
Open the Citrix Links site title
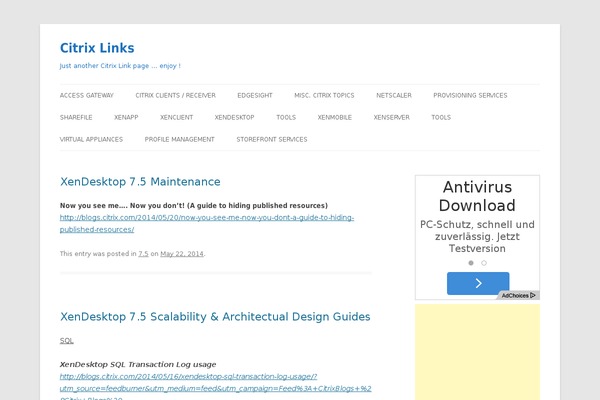click(x=97, y=48)
